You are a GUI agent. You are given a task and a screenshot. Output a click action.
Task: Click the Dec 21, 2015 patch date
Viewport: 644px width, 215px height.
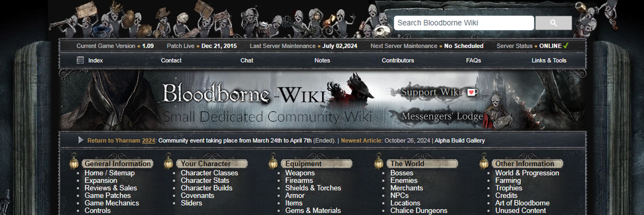point(219,46)
